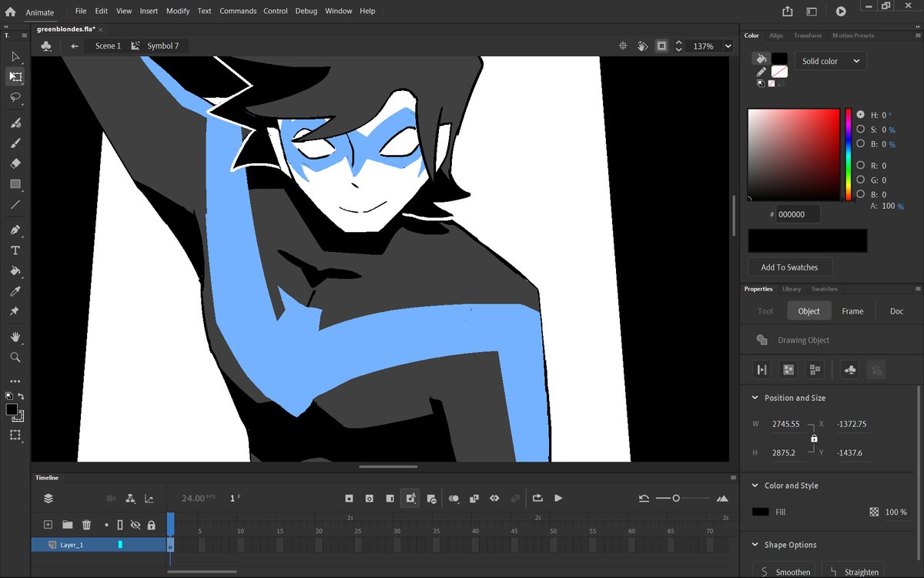The width and height of the screenshot is (924, 578).
Task: Open the Edit Symbols club dropdown
Action: click(x=46, y=46)
